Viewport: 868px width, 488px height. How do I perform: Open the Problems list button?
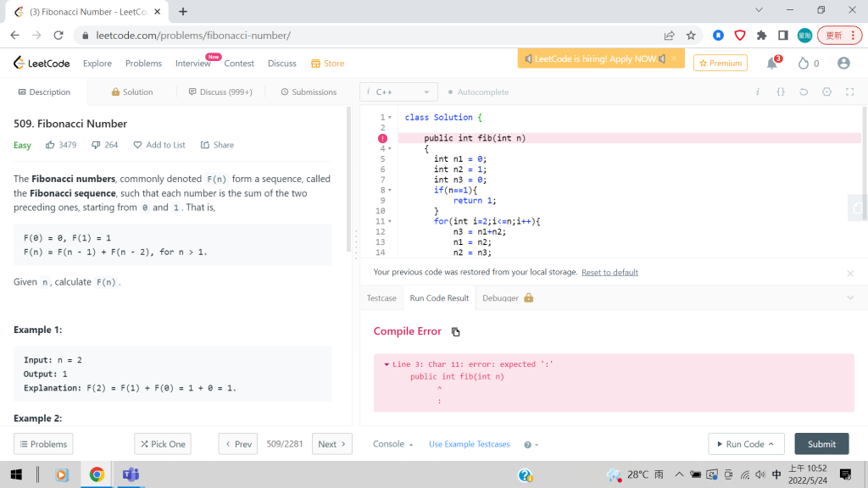click(43, 444)
